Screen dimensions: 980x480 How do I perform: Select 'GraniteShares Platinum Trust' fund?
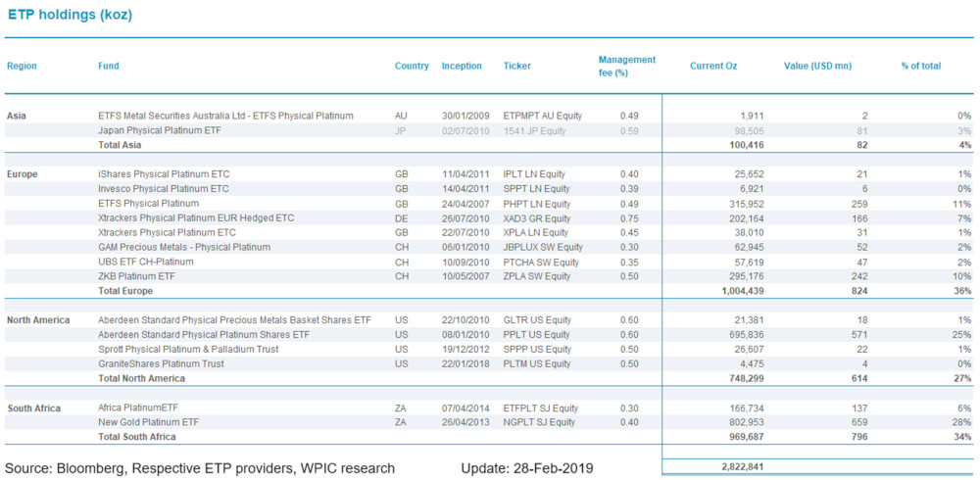point(161,363)
